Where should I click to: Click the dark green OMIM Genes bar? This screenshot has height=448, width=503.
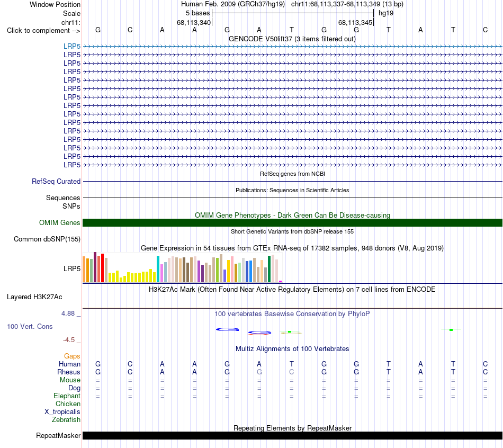point(292,223)
